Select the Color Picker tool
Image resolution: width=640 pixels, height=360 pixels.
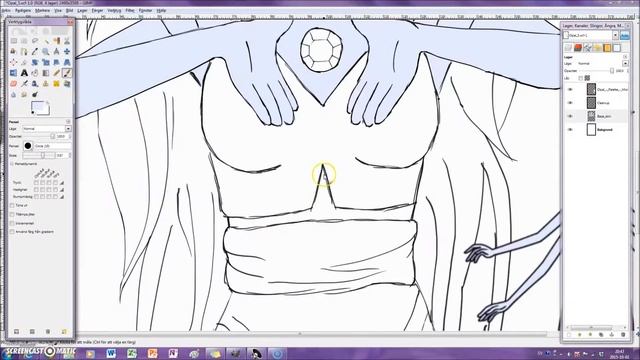click(35, 51)
